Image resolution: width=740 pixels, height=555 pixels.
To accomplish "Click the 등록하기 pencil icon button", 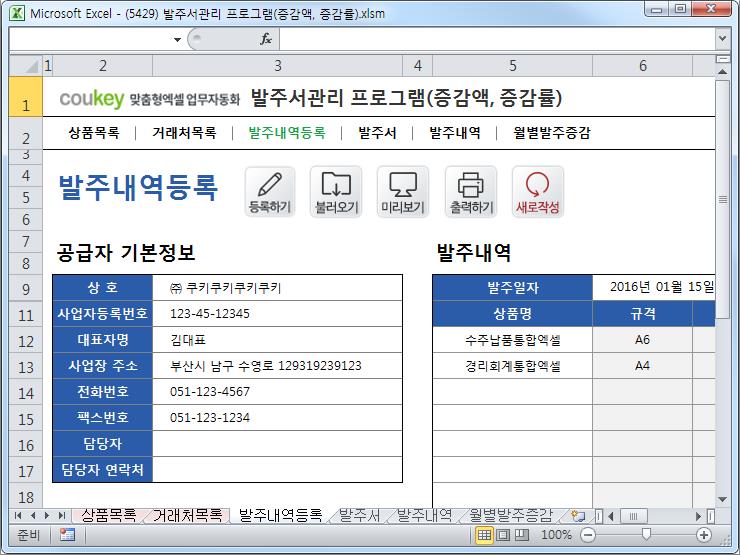I will point(270,192).
